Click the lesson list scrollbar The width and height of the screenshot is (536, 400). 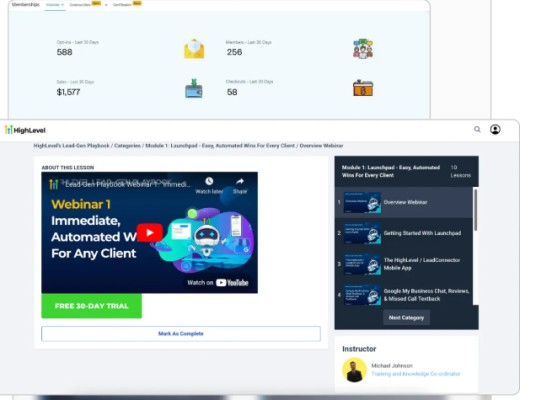point(475,210)
